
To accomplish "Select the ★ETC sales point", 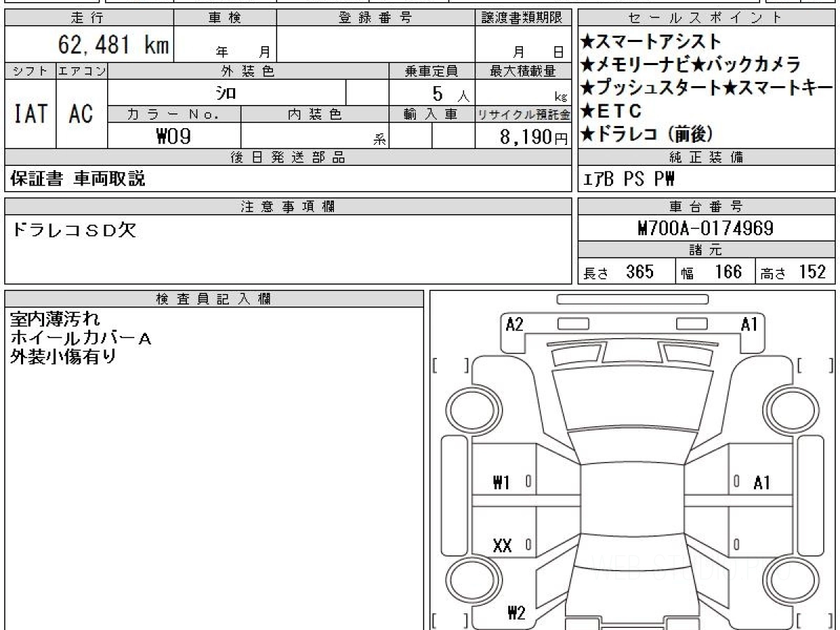I will (x=611, y=111).
